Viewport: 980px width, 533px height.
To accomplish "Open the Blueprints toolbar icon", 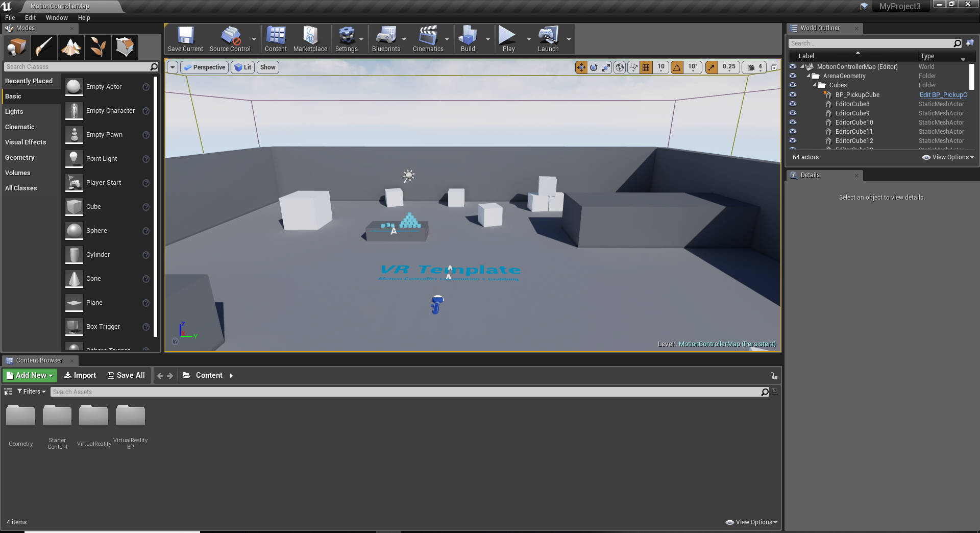I will [x=386, y=39].
